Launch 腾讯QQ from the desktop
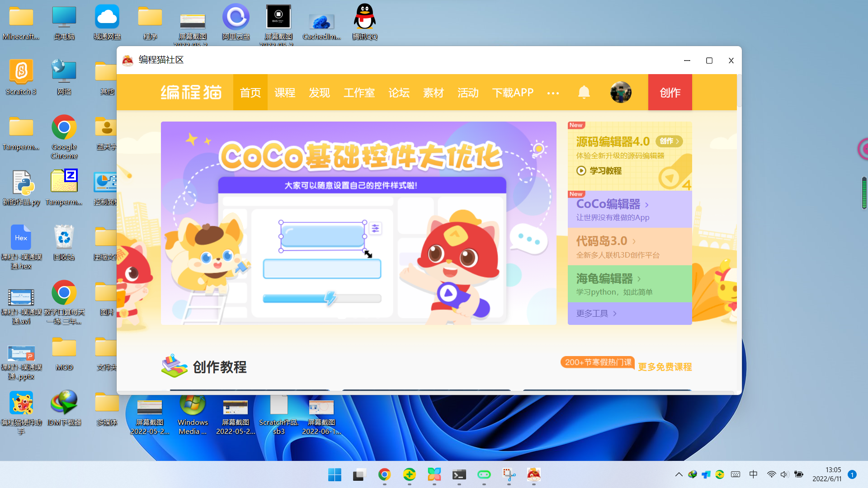868x488 pixels. pos(365,23)
